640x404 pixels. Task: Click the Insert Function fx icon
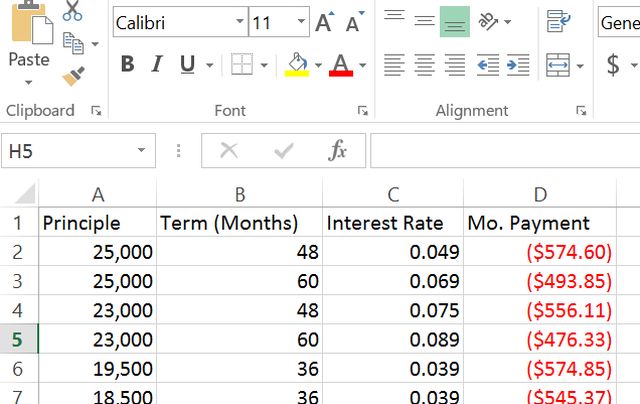tap(338, 151)
